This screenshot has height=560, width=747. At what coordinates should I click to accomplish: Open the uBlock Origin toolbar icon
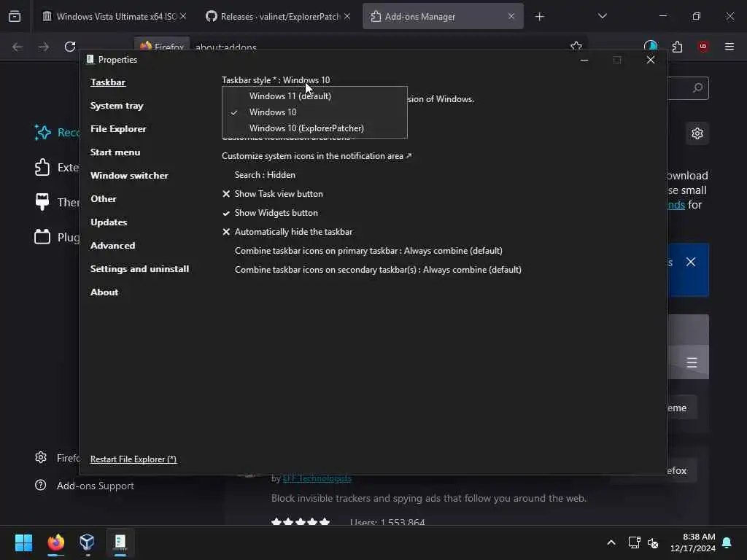click(703, 46)
